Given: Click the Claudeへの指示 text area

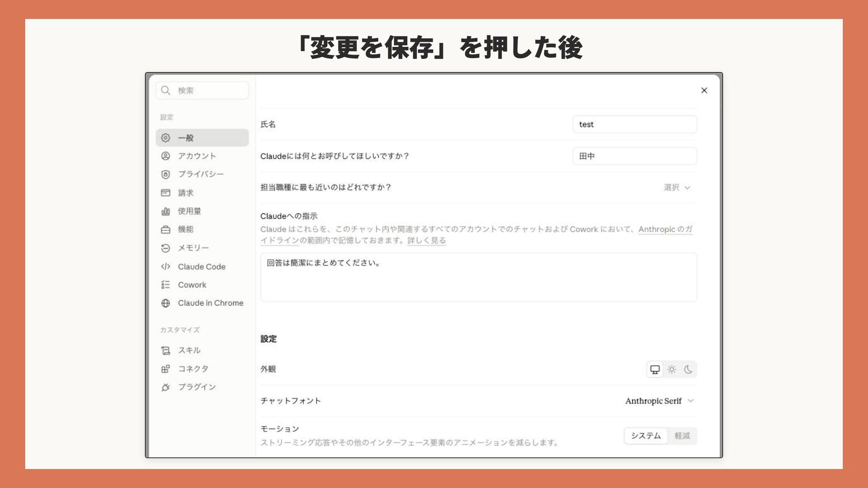Looking at the screenshot, I should point(479,277).
